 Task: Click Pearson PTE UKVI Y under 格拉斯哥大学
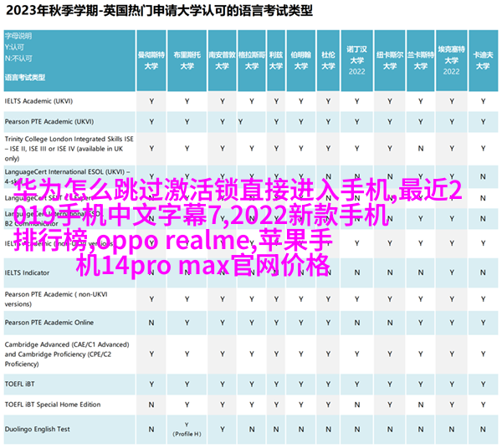(240, 122)
